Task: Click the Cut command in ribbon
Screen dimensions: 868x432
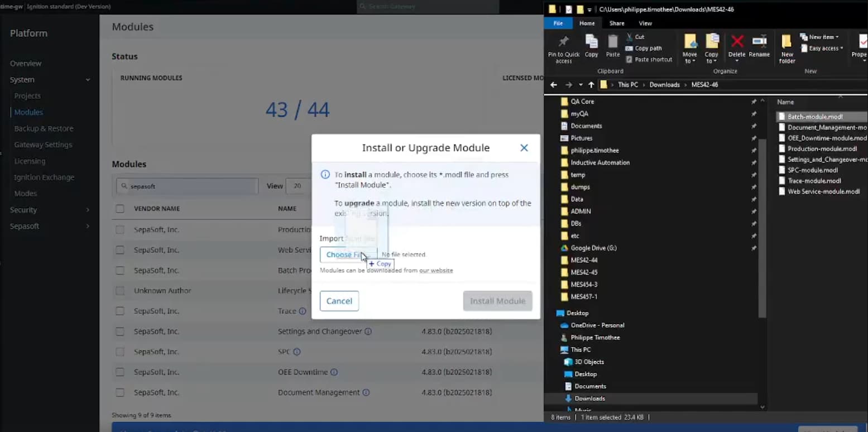Action: [x=635, y=37]
